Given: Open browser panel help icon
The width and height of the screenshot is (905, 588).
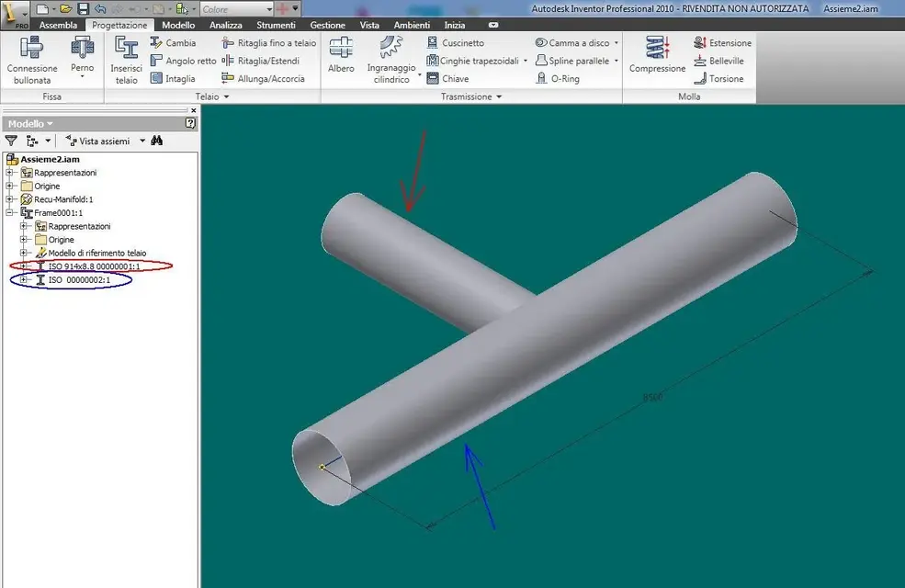Looking at the screenshot, I should point(190,123).
